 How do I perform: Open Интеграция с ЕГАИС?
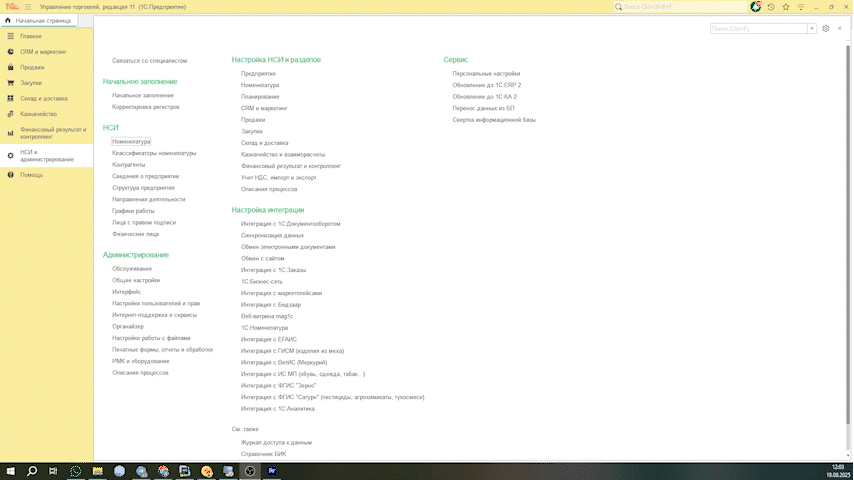coord(269,339)
